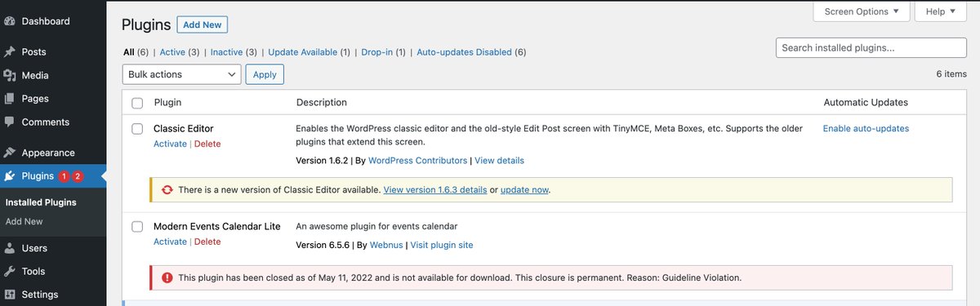The image size is (980, 306).
Task: Click the Classic Editor plugin name
Action: [184, 129]
